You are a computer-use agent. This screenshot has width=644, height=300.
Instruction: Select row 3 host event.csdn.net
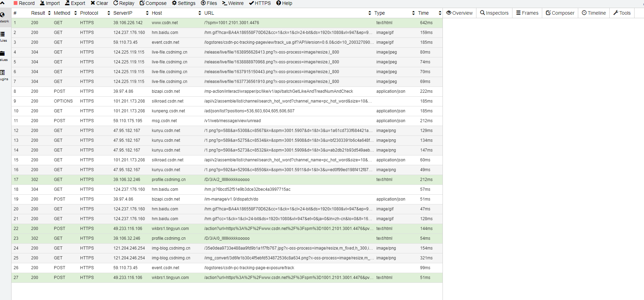click(x=165, y=42)
